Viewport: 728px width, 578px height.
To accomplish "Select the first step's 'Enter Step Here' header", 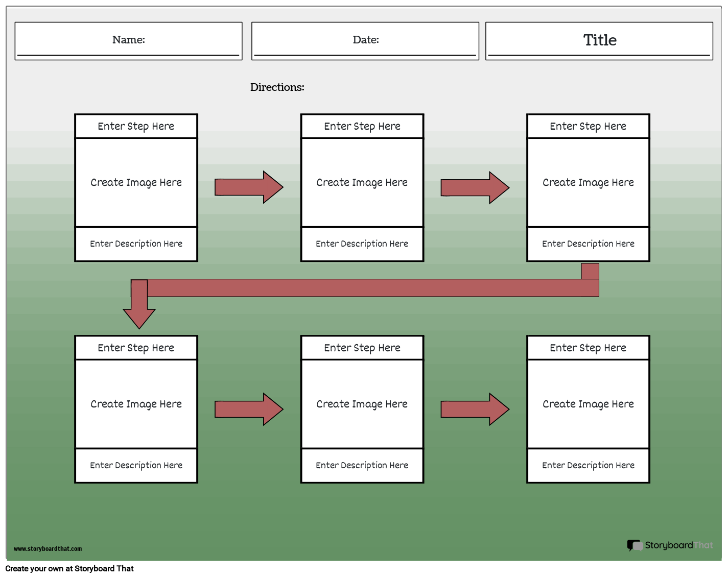I will (136, 126).
